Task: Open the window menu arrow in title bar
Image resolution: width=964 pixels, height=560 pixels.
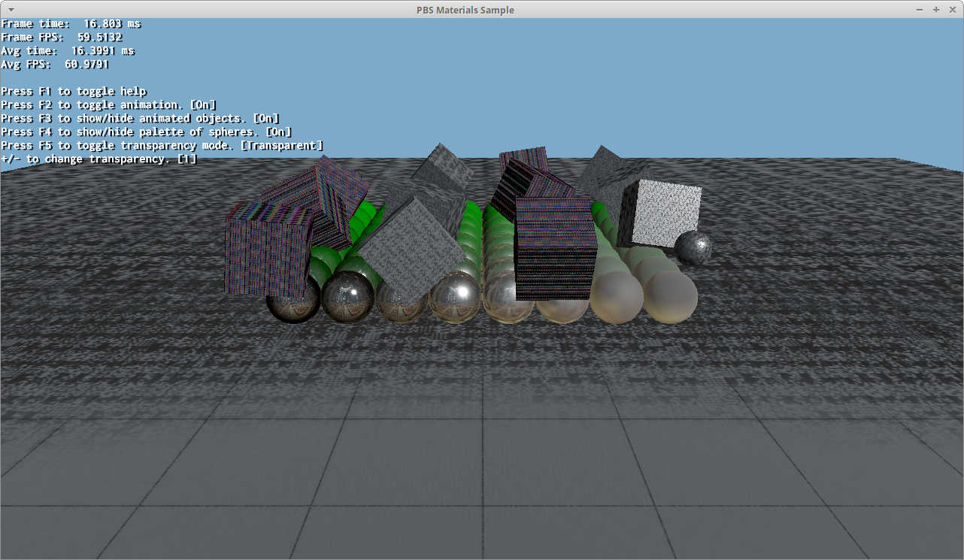Action: pyautogui.click(x=10, y=9)
